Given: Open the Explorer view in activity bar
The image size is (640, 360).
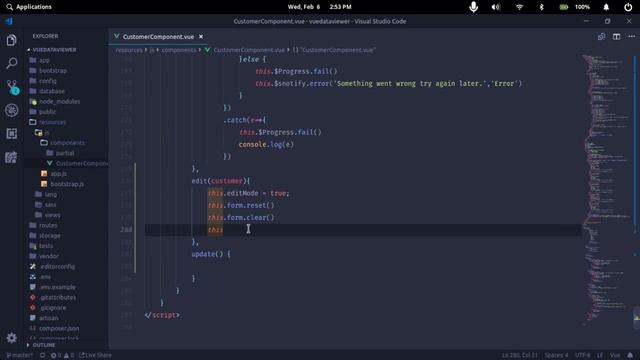Looking at the screenshot, I should (11, 40).
